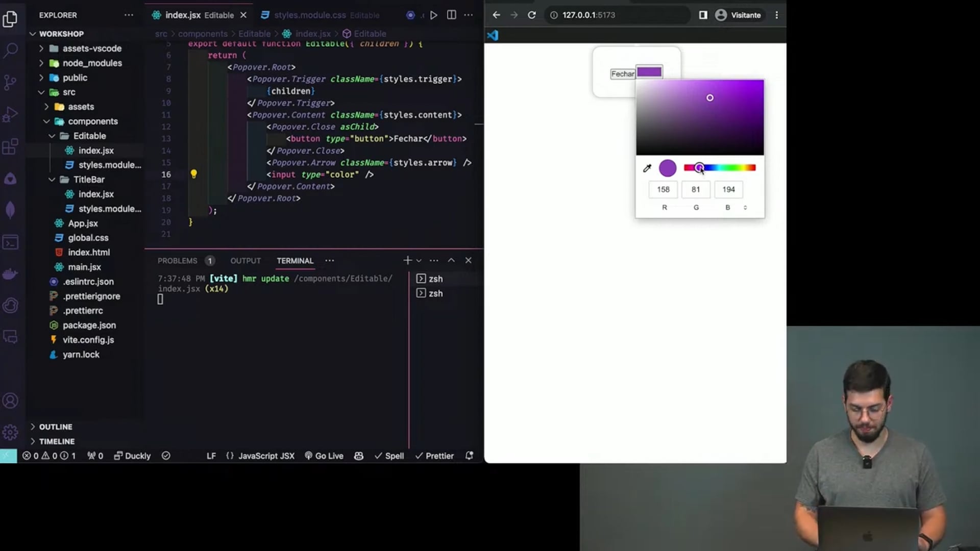The height and width of the screenshot is (551, 980).
Task: Click the hue slider in color picker
Action: tap(719, 168)
